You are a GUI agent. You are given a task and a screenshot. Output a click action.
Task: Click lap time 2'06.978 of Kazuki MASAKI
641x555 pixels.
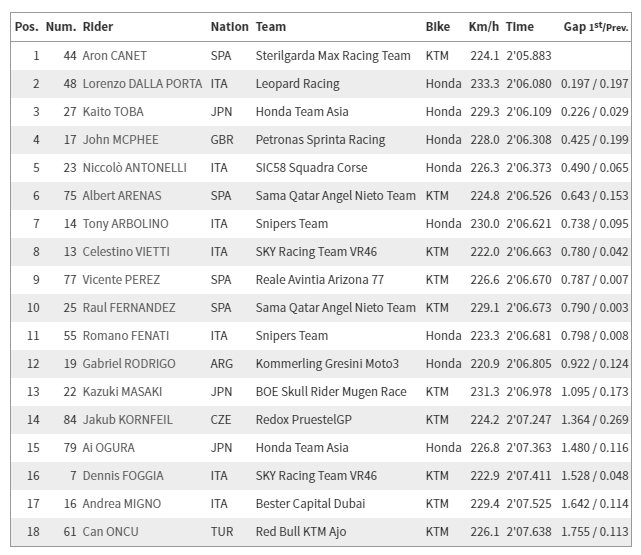[x=527, y=392]
